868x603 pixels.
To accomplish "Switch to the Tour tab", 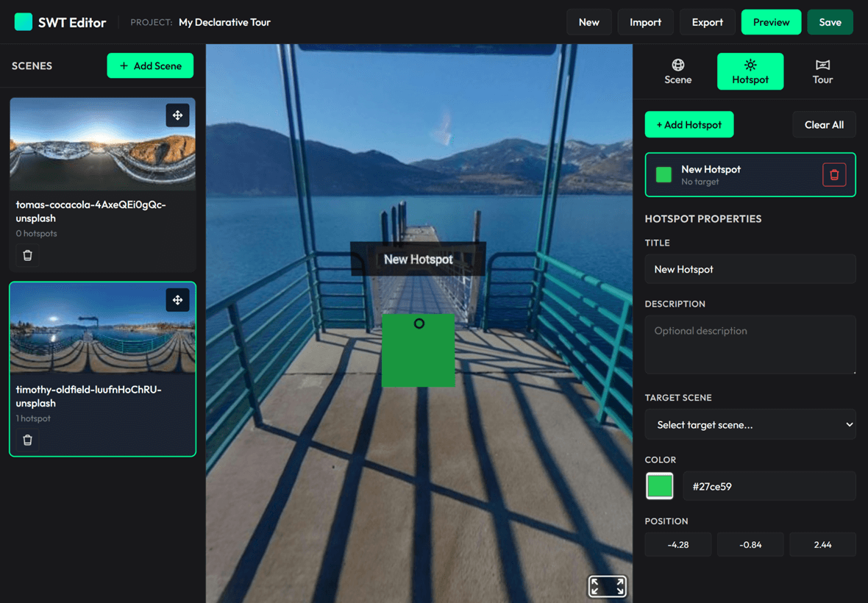I will [x=822, y=71].
